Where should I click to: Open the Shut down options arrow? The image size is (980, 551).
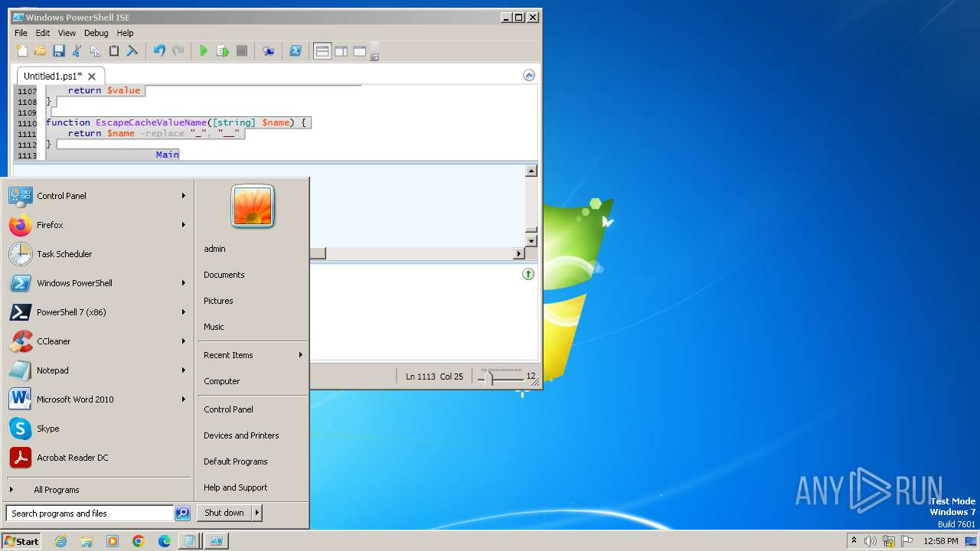(257, 513)
